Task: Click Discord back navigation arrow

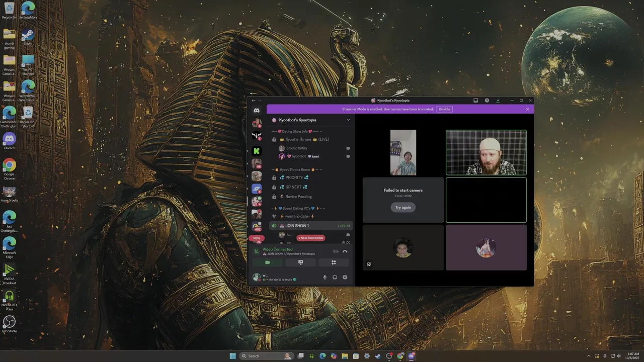Action: 254,101
